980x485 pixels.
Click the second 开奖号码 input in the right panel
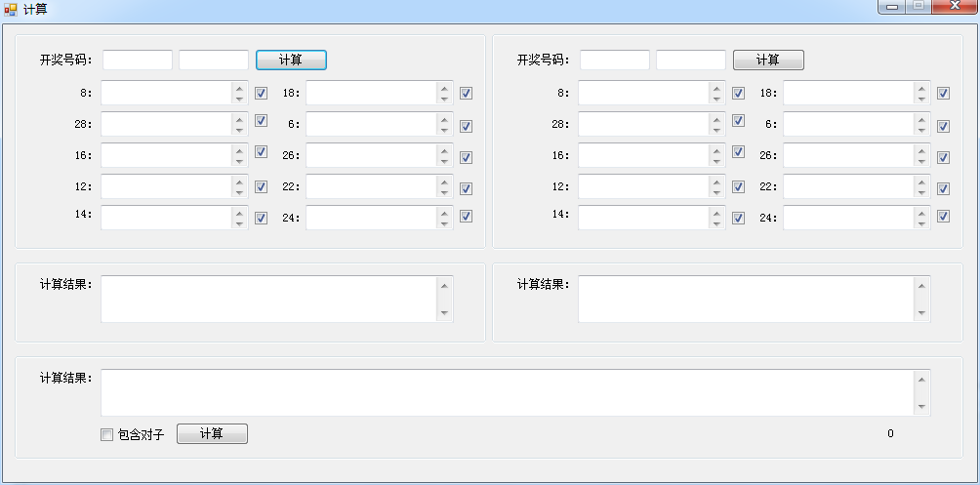(x=691, y=60)
